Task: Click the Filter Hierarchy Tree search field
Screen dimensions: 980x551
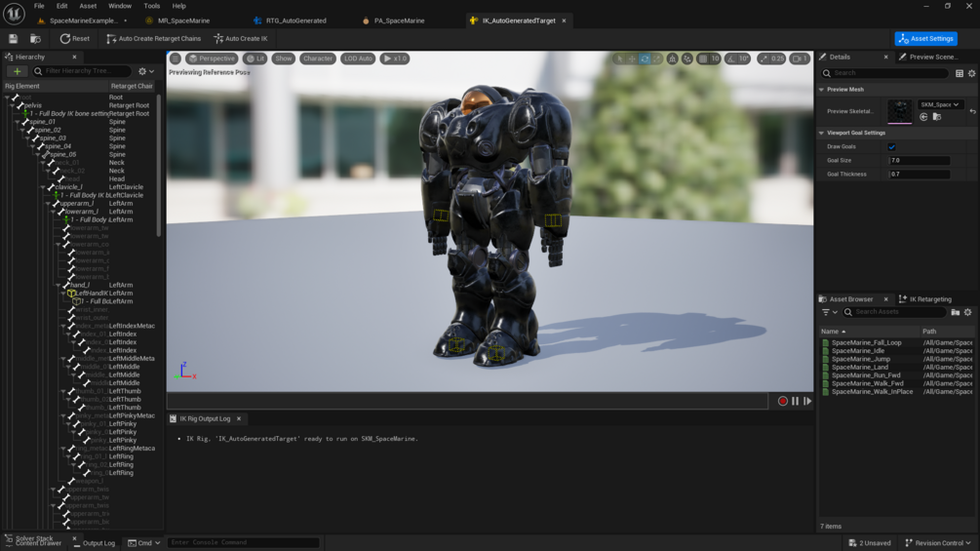Action: pyautogui.click(x=83, y=71)
